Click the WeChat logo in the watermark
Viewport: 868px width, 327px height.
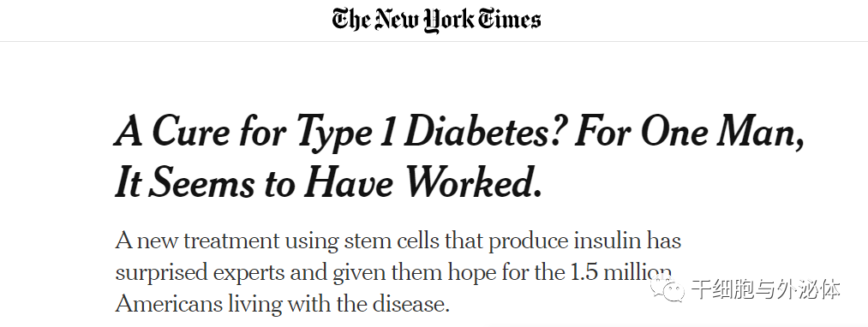point(667,288)
